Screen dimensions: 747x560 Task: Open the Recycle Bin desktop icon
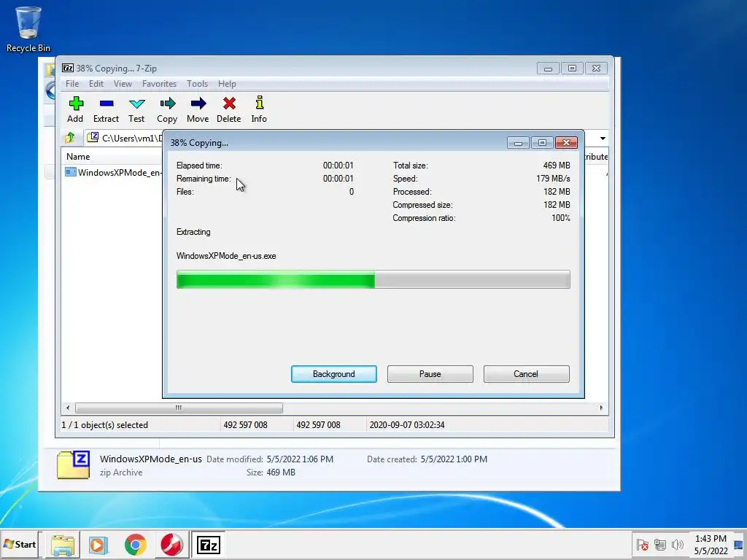pyautogui.click(x=28, y=28)
